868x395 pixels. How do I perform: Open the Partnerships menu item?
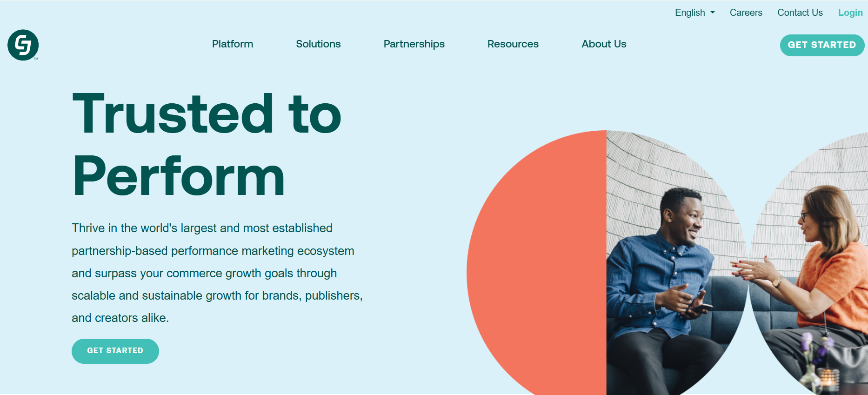click(414, 44)
